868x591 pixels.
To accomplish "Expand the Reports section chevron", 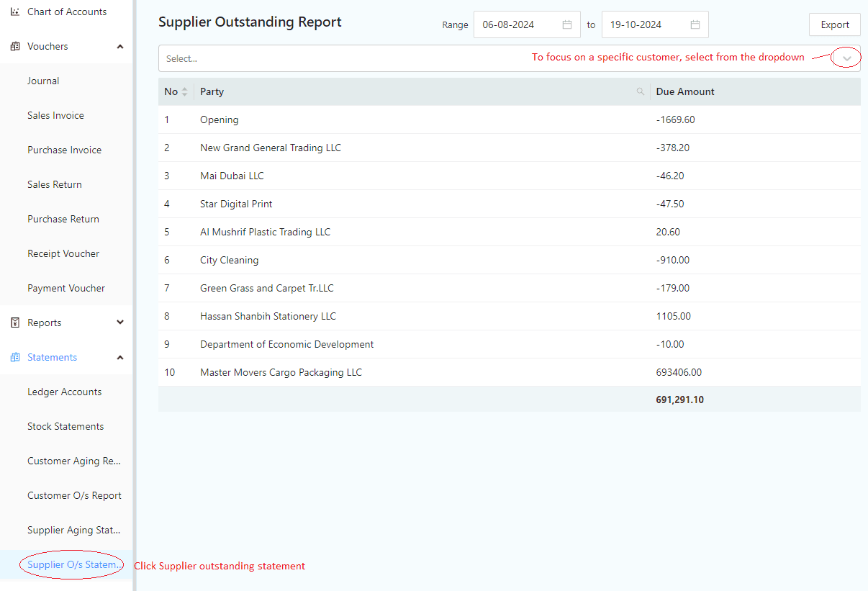I will click(x=120, y=322).
